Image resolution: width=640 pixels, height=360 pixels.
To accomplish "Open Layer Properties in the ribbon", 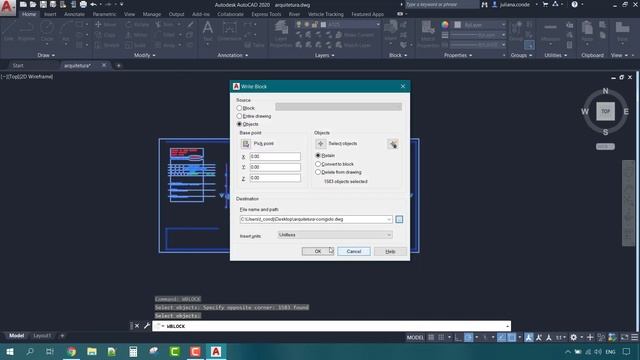I will (x=281, y=33).
